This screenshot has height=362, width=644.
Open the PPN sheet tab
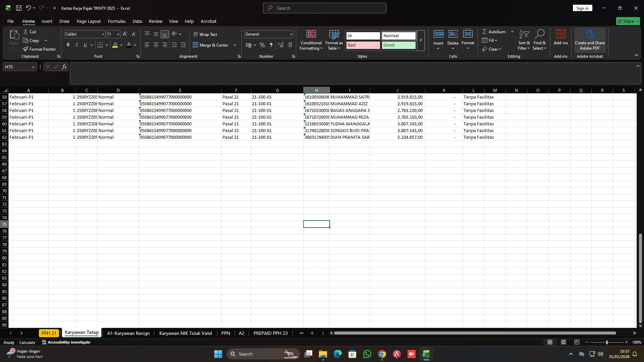click(x=226, y=333)
